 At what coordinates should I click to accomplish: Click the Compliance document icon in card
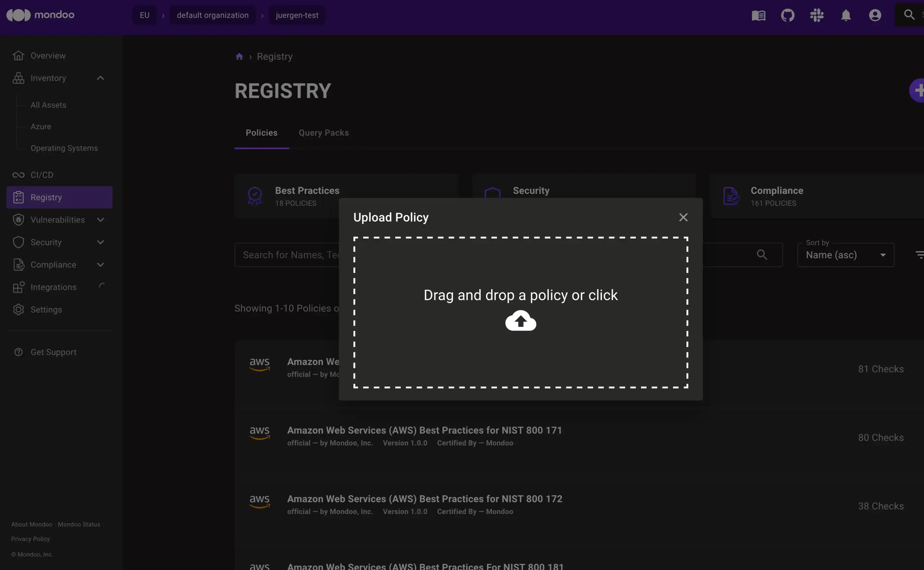pyautogui.click(x=731, y=196)
